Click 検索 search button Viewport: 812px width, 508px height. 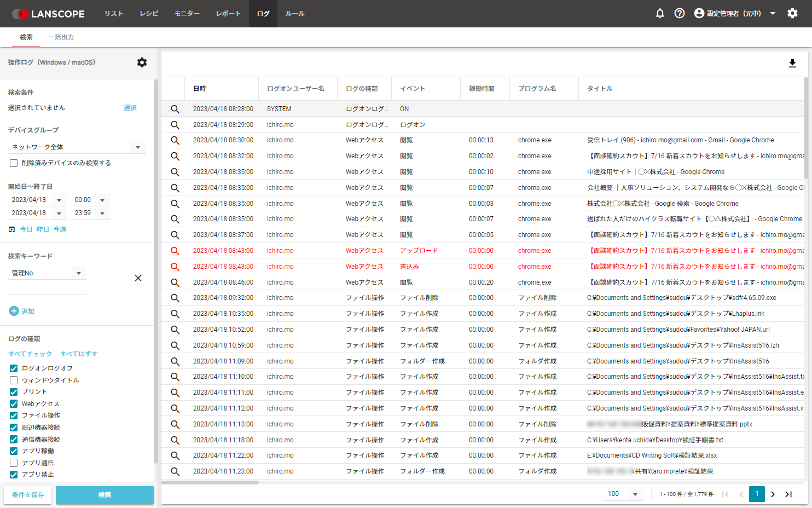pos(105,495)
